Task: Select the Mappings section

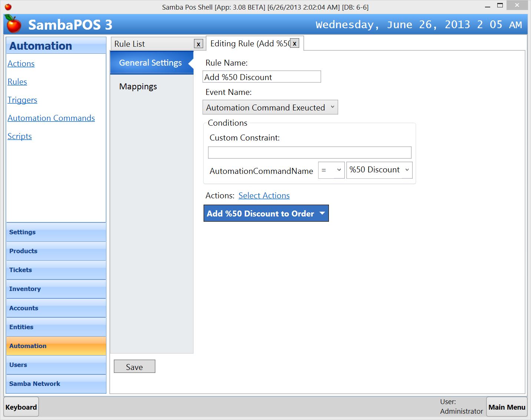Action: [138, 86]
